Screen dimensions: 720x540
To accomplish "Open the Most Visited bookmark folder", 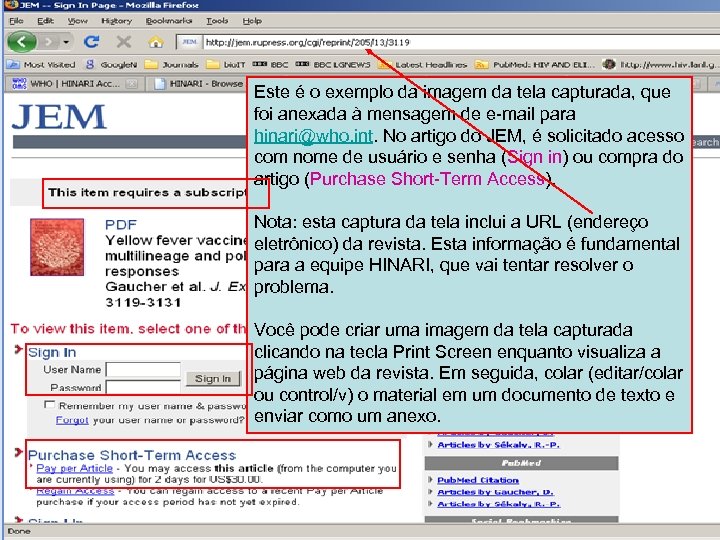I will point(41,65).
